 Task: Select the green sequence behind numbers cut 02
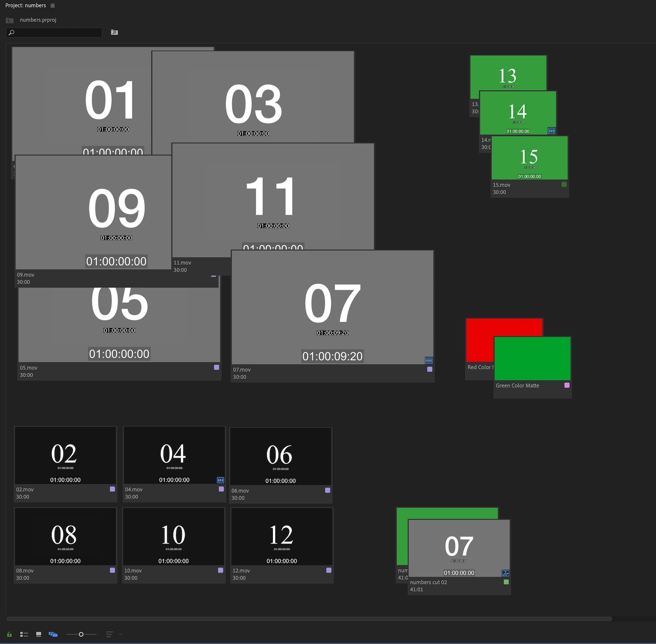(x=447, y=514)
